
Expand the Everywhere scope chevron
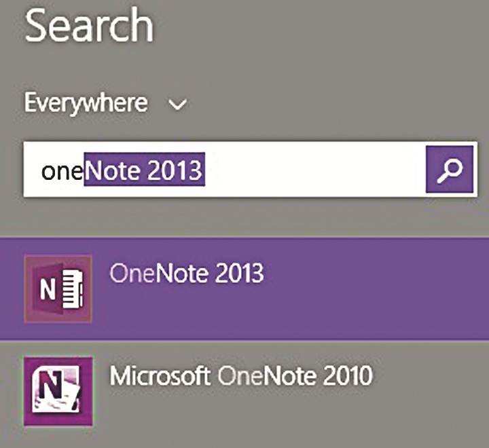pyautogui.click(x=178, y=105)
